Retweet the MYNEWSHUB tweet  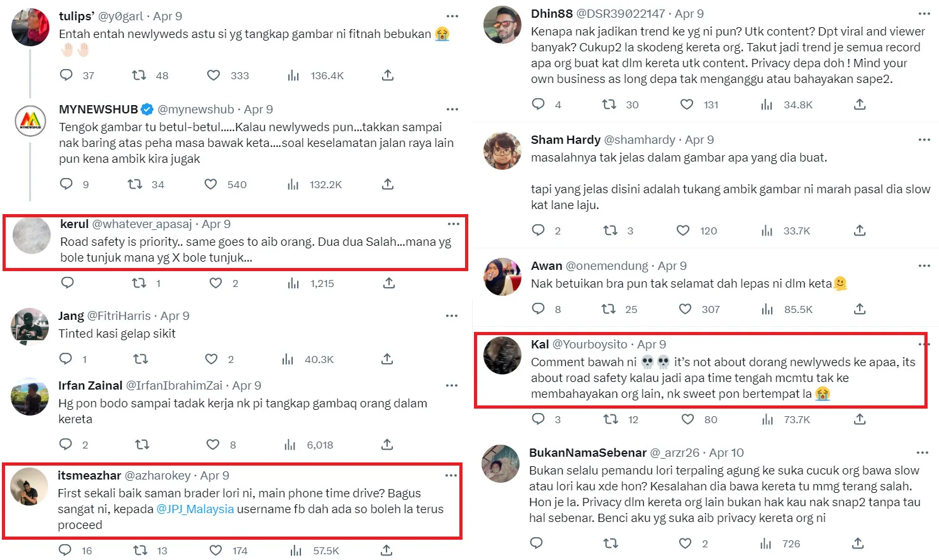pyautogui.click(x=135, y=184)
